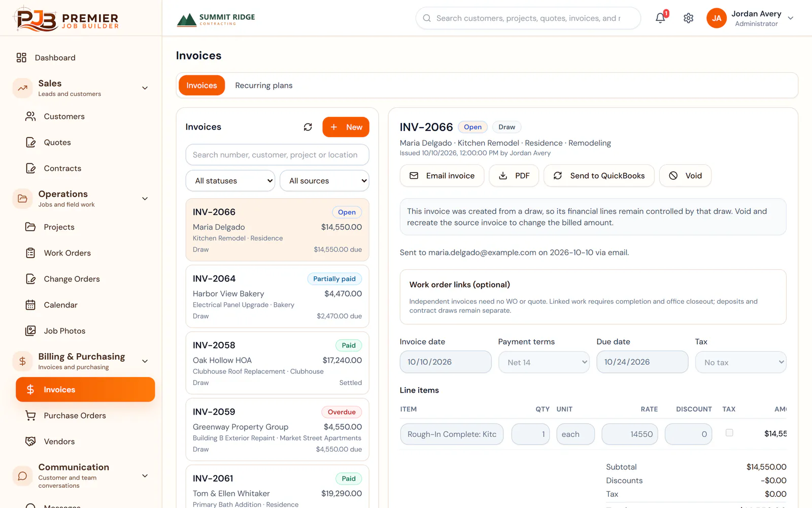
Task: Click Send to QuickBooks
Action: (x=599, y=176)
